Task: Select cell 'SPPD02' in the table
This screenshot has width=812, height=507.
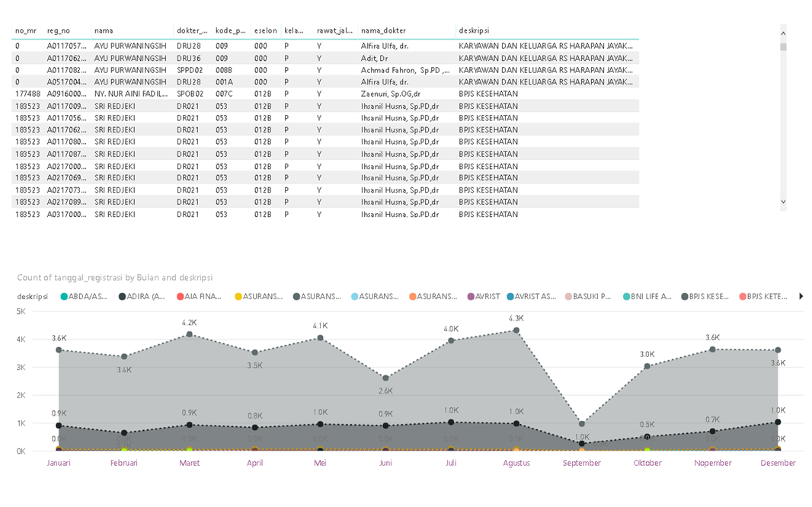Action: tap(190, 70)
